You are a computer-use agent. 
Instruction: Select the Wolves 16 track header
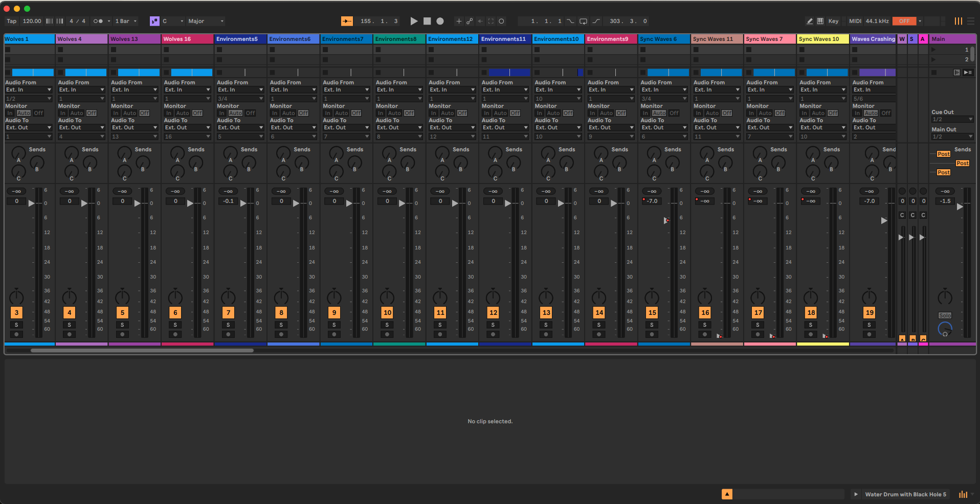187,39
